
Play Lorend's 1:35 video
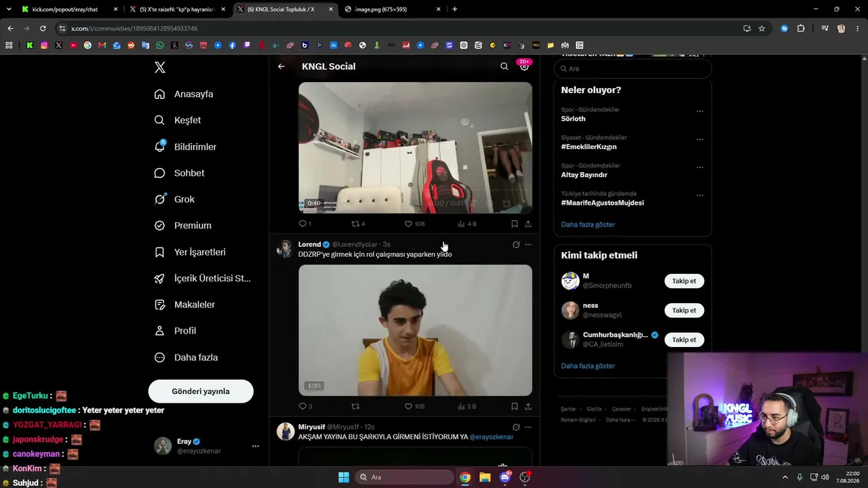(415, 330)
